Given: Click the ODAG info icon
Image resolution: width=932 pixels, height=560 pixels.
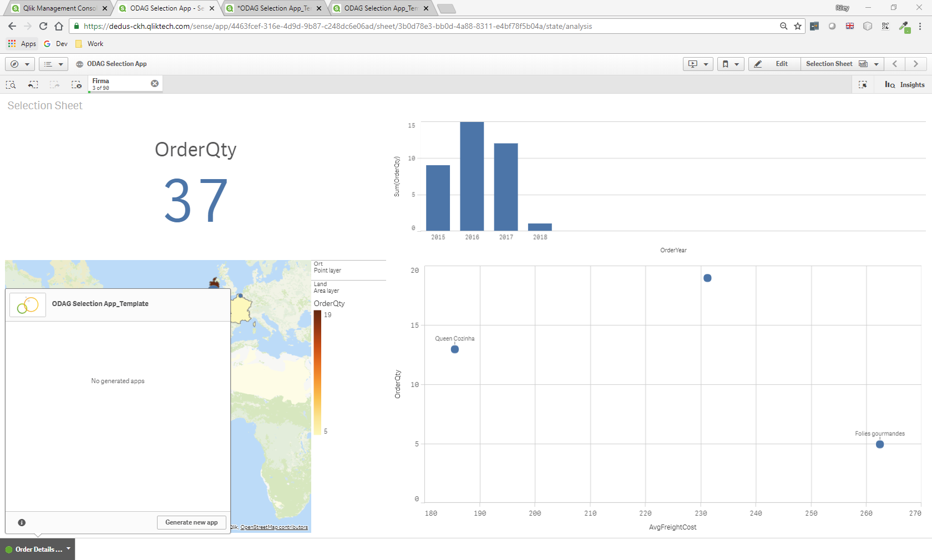Looking at the screenshot, I should click(22, 522).
